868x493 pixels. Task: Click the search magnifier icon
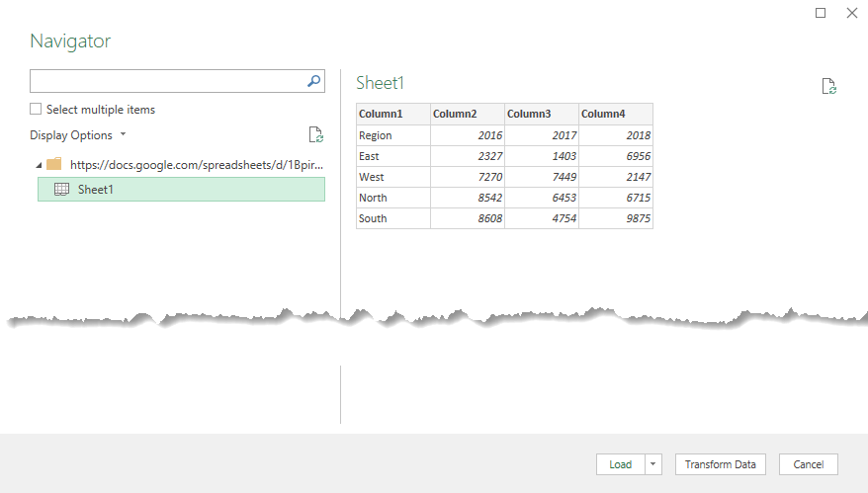(x=313, y=81)
